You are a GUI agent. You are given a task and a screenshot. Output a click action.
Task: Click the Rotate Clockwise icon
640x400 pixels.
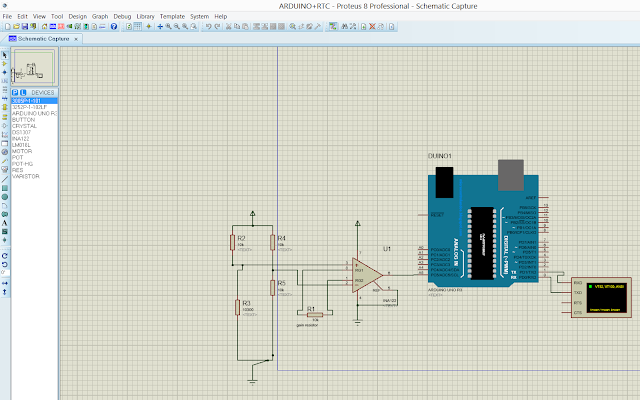[x=5, y=256]
